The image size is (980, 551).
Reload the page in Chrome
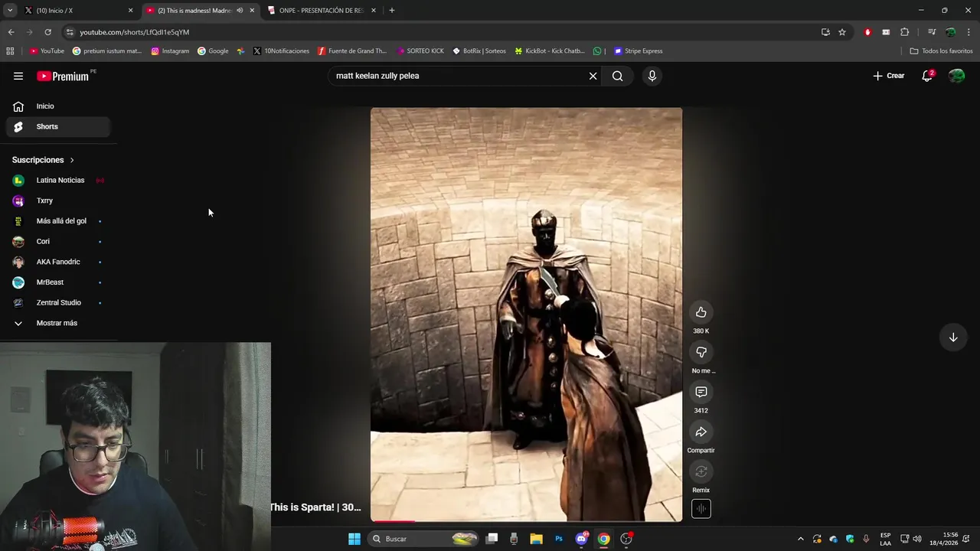point(47,32)
